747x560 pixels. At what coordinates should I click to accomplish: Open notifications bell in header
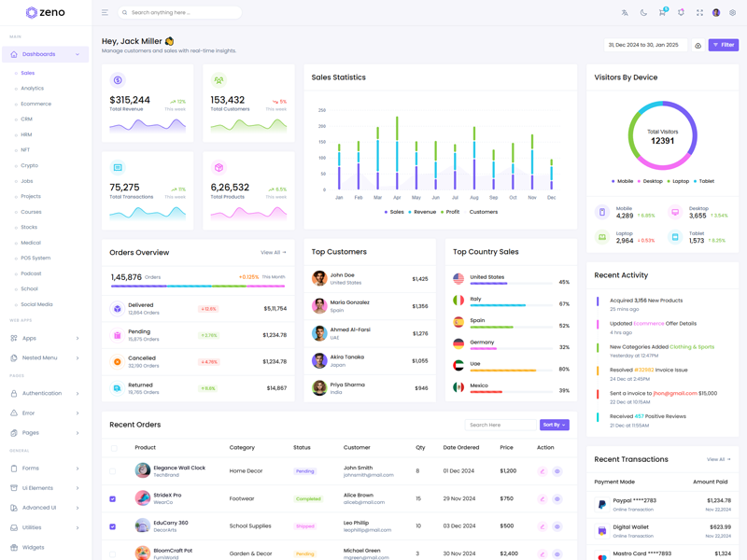click(681, 13)
